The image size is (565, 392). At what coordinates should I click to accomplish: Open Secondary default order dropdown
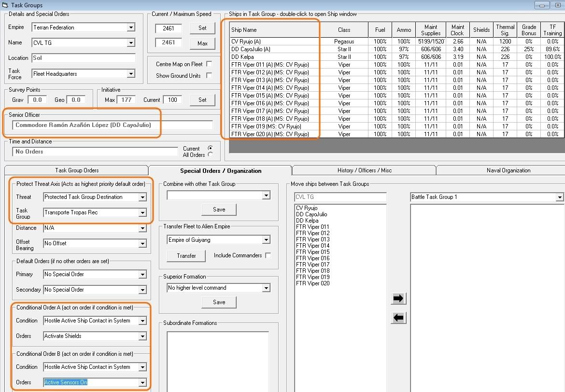pos(142,290)
